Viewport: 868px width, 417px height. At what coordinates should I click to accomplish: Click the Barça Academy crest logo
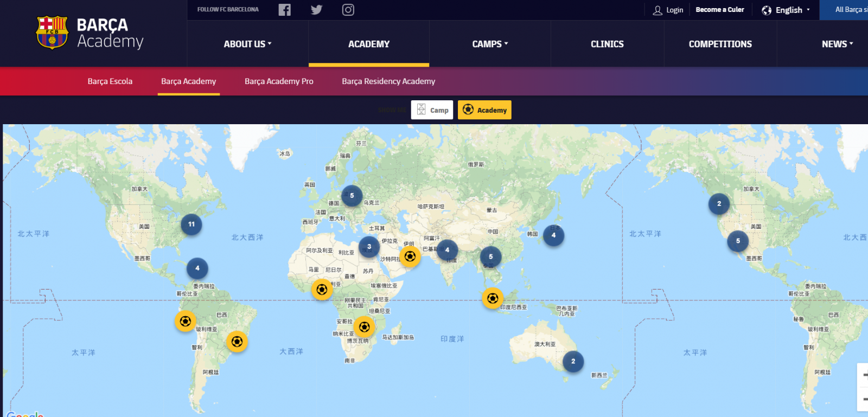coord(52,33)
